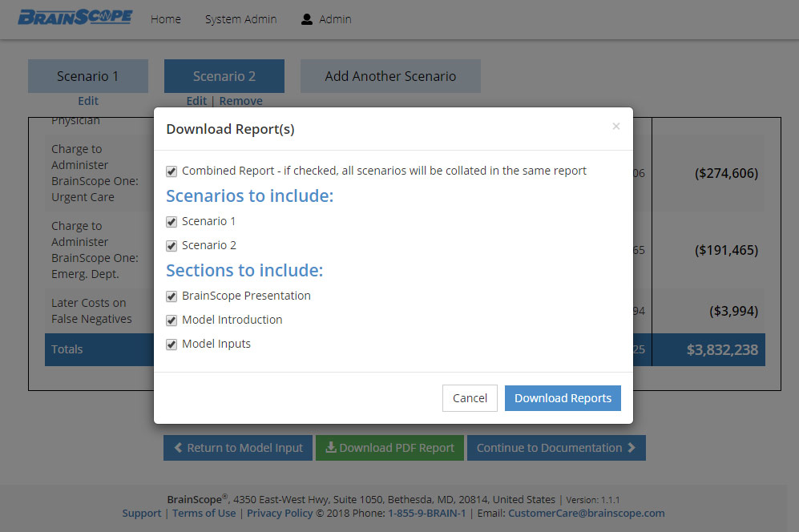The image size is (799, 532).
Task: Click the ($3,994) value
Action: [x=734, y=311]
